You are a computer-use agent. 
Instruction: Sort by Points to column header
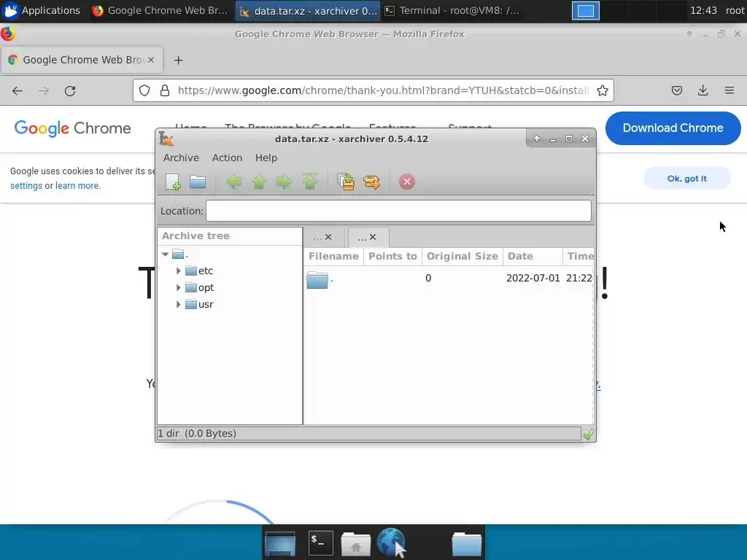392,256
